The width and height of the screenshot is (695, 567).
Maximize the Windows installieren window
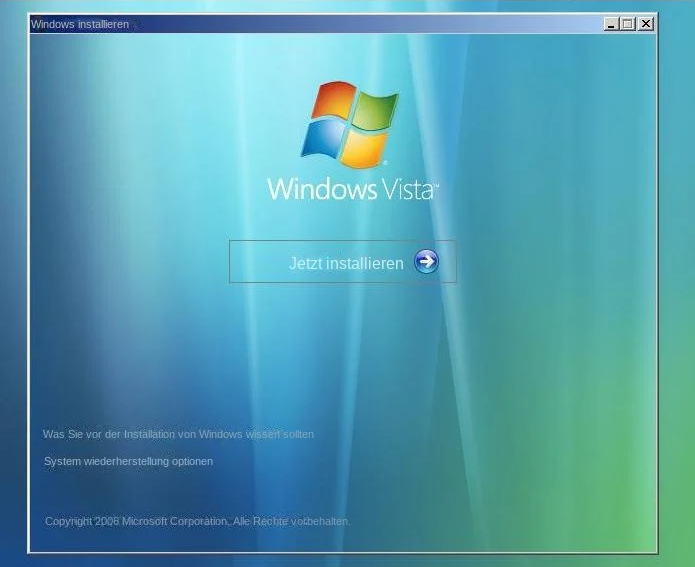pyautogui.click(x=628, y=24)
